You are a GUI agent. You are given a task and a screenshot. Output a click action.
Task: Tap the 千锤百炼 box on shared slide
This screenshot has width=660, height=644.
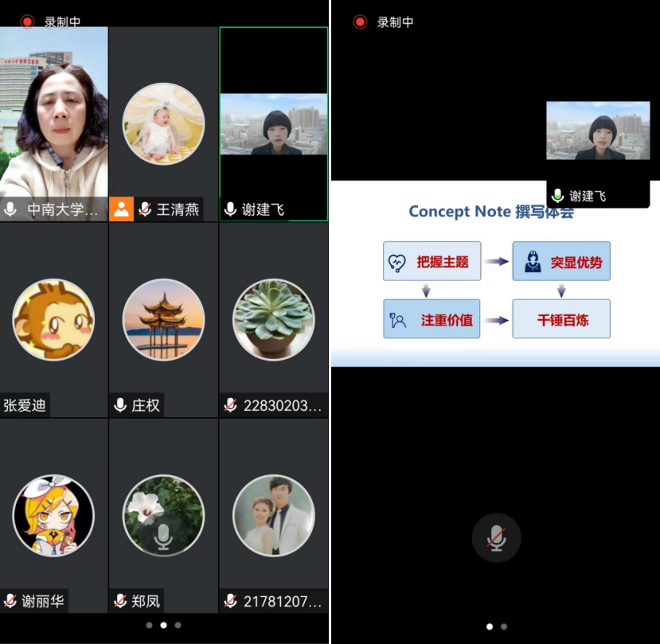click(x=561, y=319)
